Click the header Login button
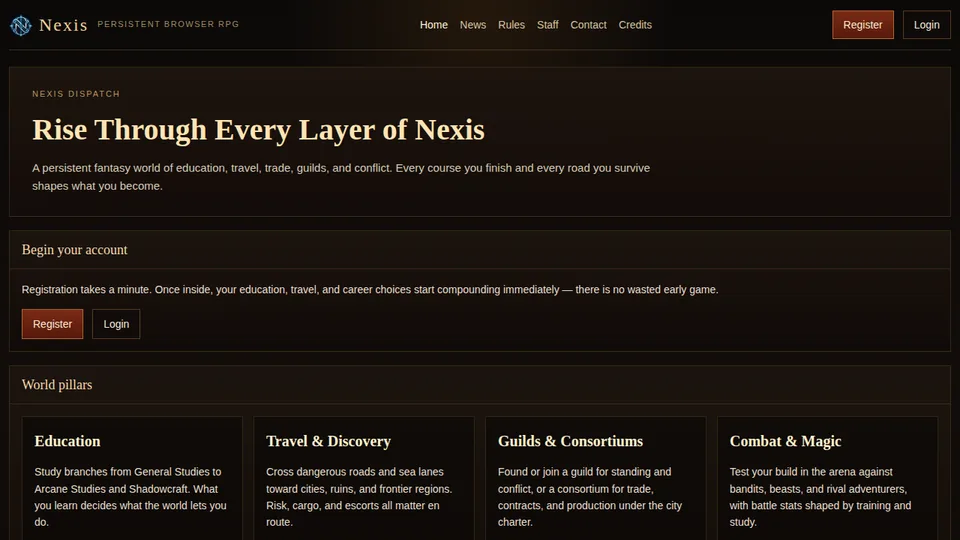The width and height of the screenshot is (960, 540). (x=926, y=24)
